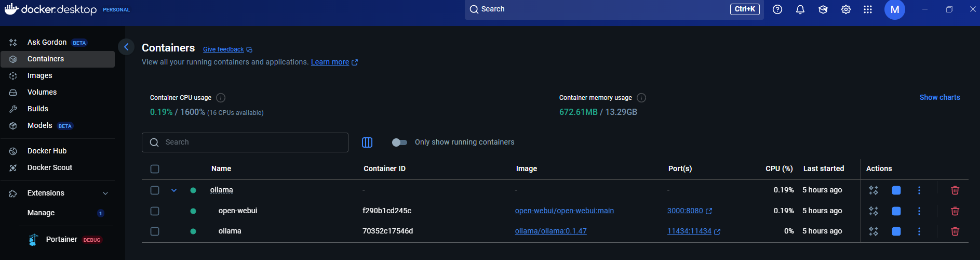The height and width of the screenshot is (260, 980).
Task: Sort by Image column header
Action: [527, 168]
